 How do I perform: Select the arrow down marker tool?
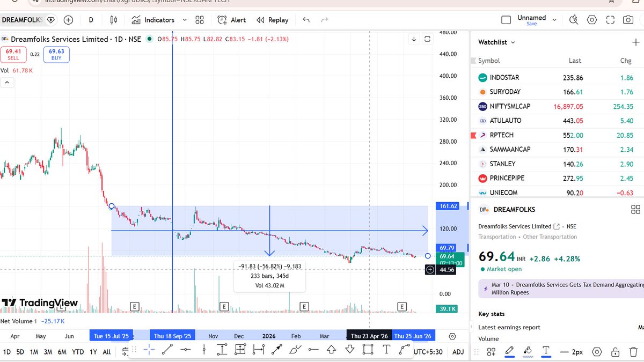[x=349, y=350]
